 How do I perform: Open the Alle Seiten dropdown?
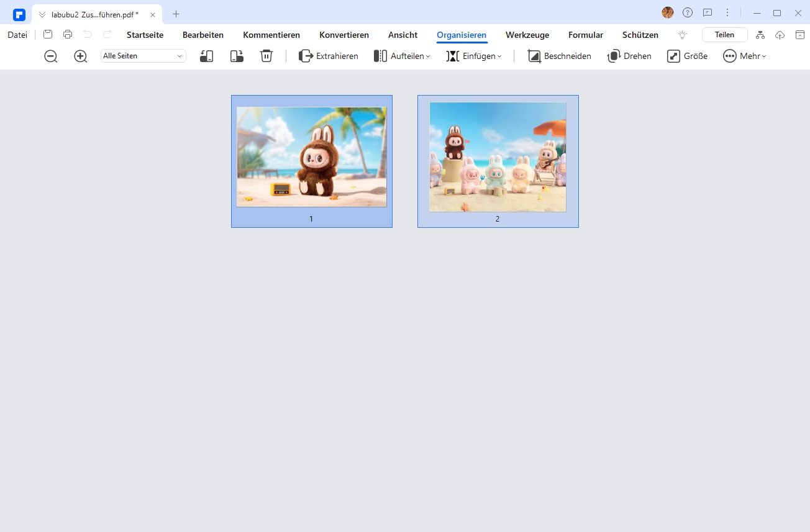[143, 56]
